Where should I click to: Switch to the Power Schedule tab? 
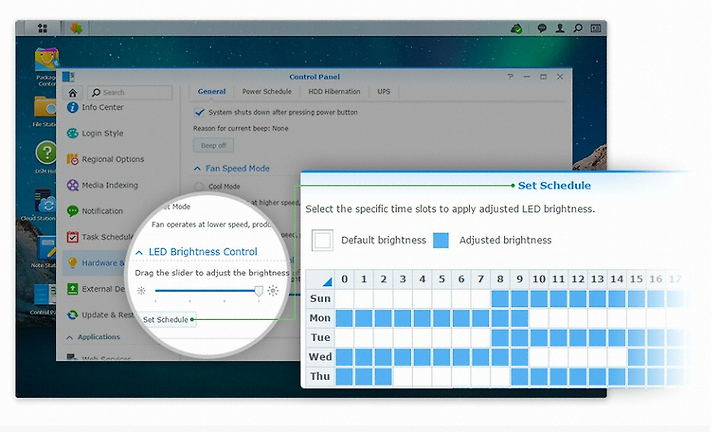267,91
